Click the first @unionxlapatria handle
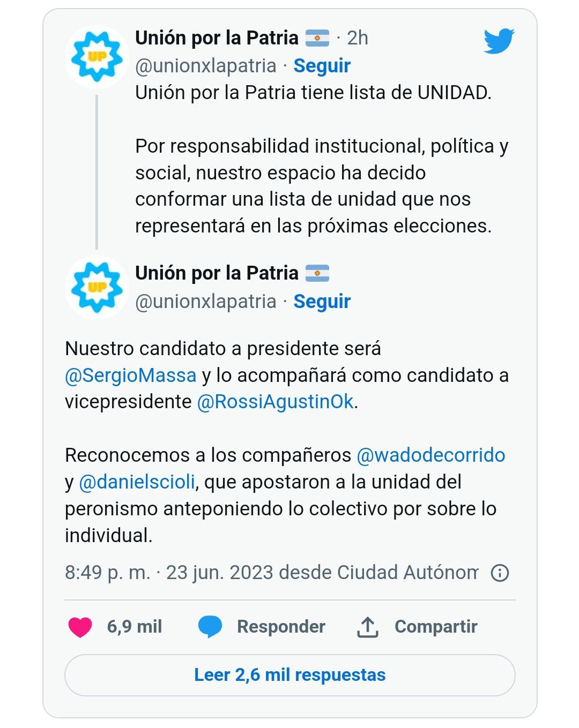 [x=206, y=66]
